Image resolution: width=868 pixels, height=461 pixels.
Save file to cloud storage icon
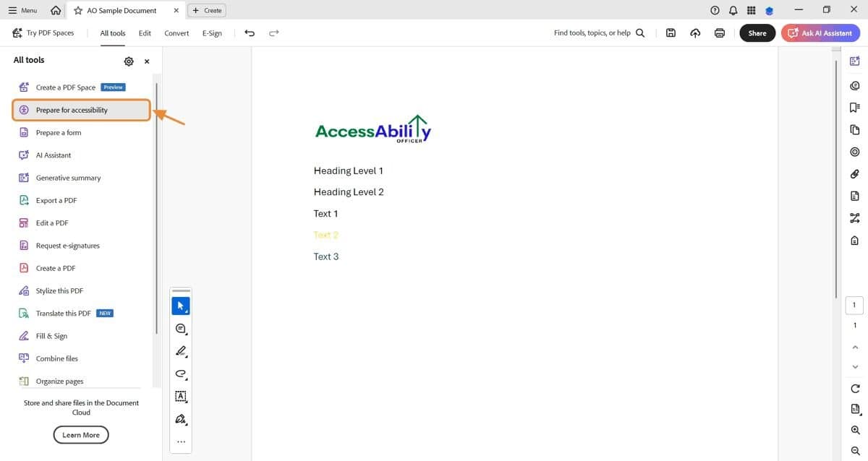point(695,33)
